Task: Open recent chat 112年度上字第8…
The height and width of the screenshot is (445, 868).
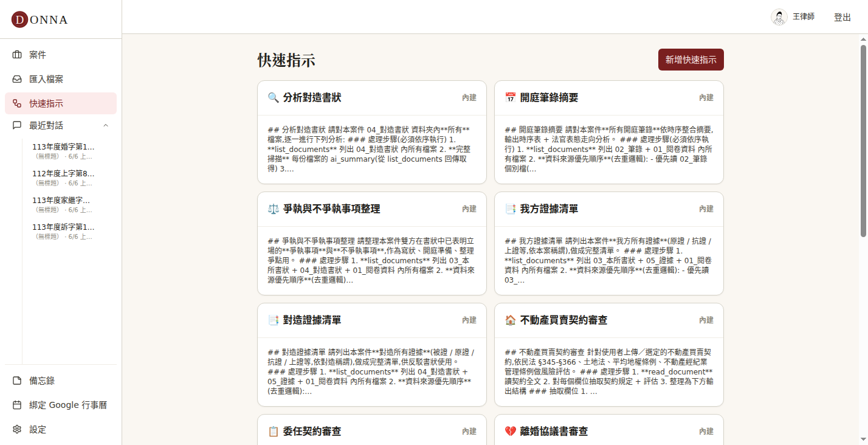Action: pyautogui.click(x=69, y=178)
